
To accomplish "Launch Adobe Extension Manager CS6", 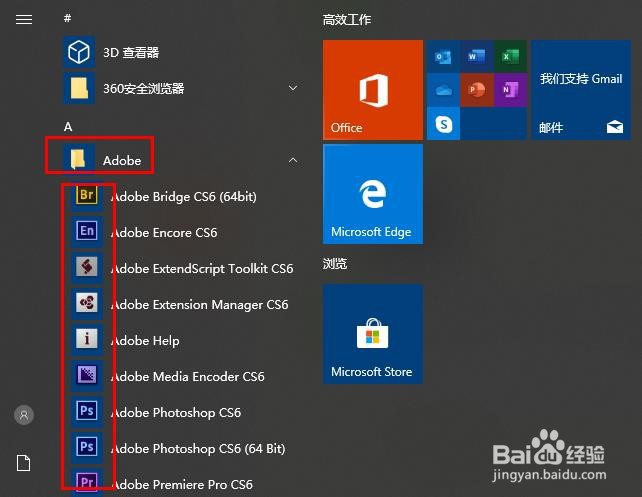I will [x=199, y=305].
